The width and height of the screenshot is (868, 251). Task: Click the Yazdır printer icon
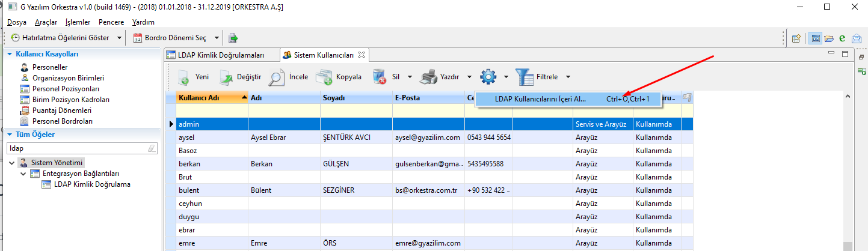[x=428, y=77]
